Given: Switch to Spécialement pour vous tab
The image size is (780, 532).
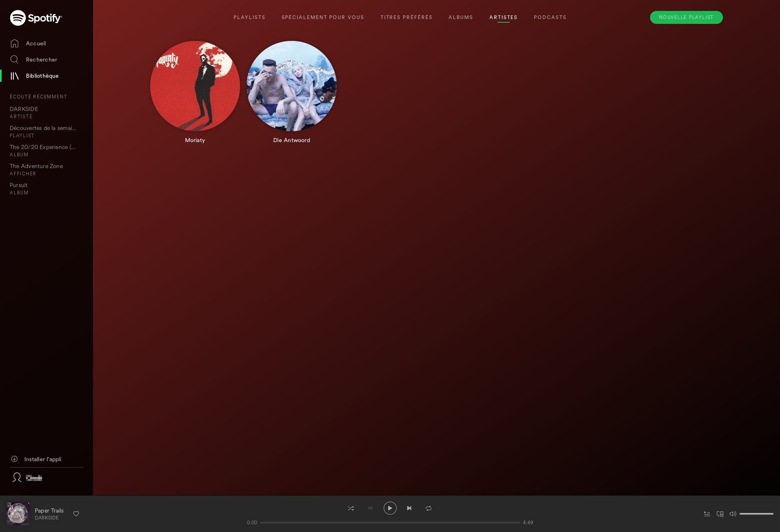Looking at the screenshot, I should pos(323,17).
